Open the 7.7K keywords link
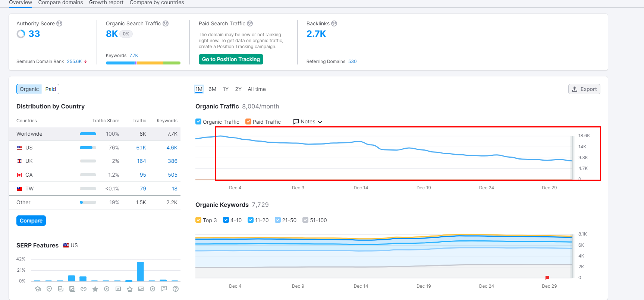 pos(134,56)
